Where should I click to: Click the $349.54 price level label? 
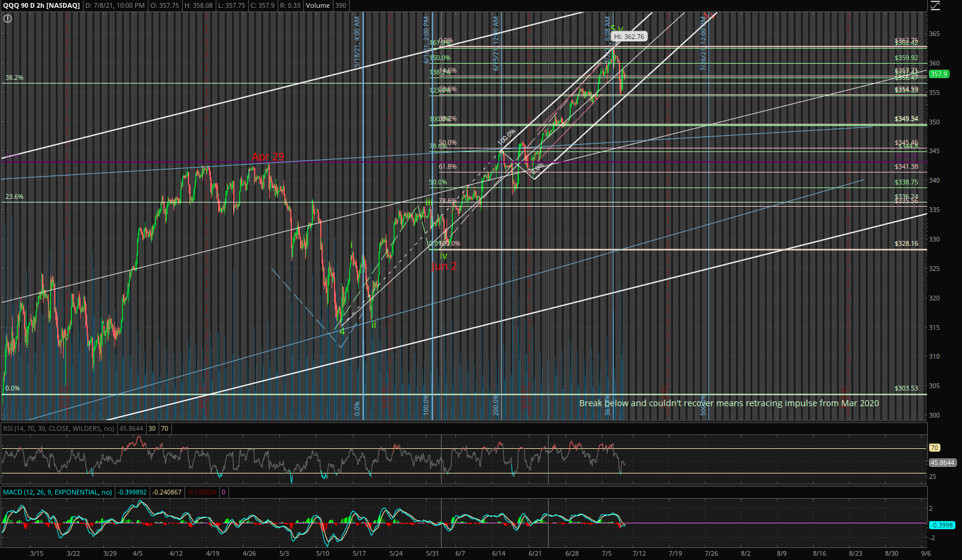pos(906,119)
